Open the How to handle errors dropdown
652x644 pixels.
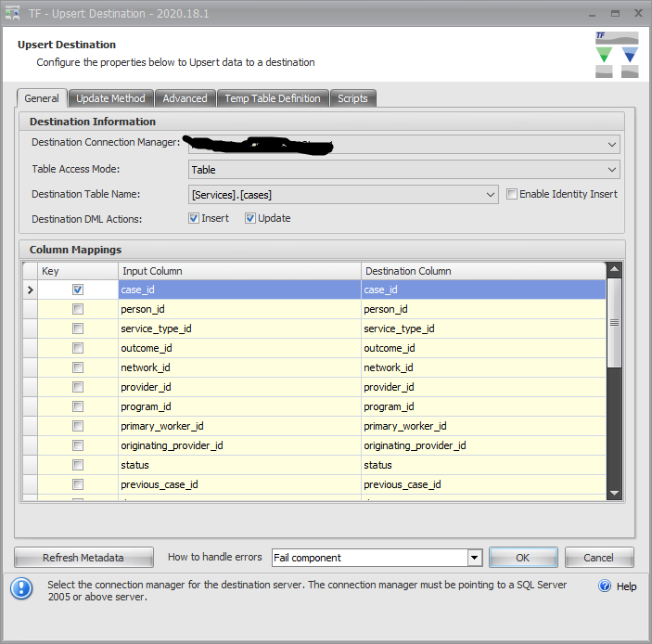[x=475, y=558]
